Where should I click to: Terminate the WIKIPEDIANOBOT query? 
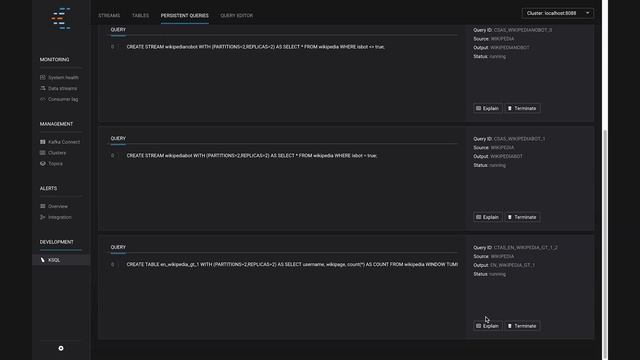tap(522, 108)
